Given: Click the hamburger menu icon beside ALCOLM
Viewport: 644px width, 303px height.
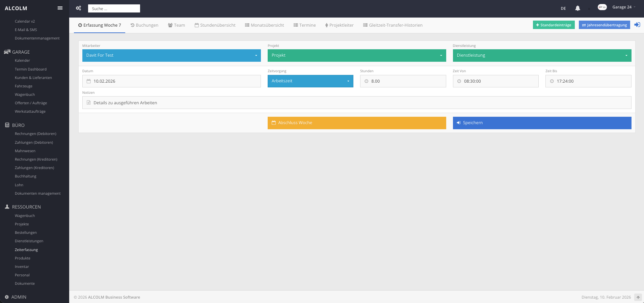Looking at the screenshot, I should click(x=60, y=8).
